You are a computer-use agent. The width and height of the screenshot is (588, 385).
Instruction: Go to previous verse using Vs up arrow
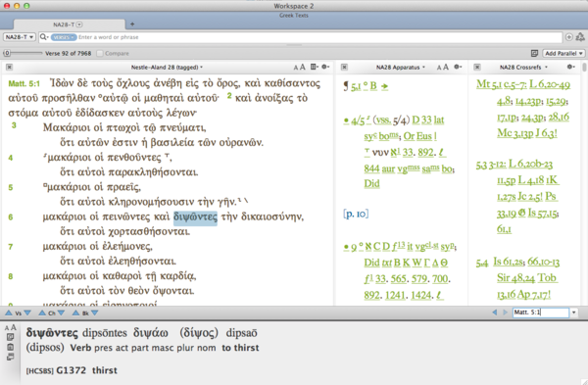pos(8,313)
